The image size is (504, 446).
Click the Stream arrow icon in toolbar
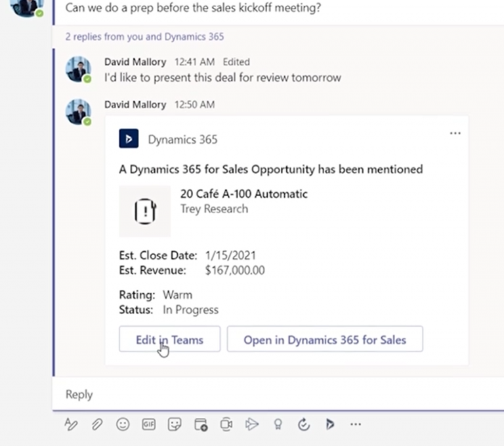pyautogui.click(x=252, y=424)
